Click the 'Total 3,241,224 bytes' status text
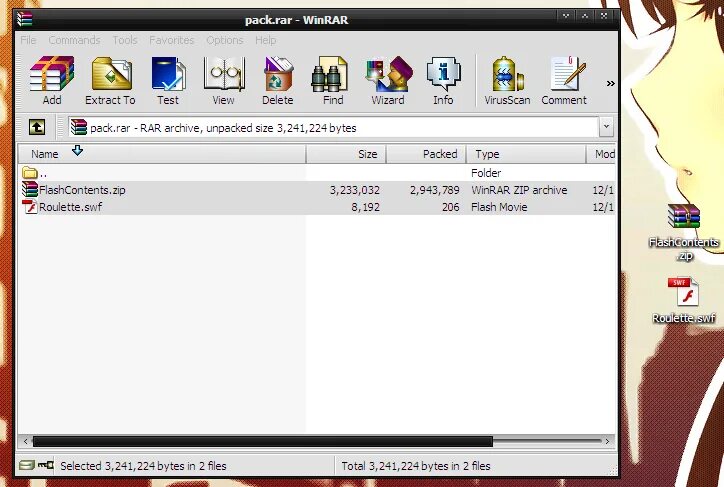This screenshot has height=487, width=724. [416, 466]
